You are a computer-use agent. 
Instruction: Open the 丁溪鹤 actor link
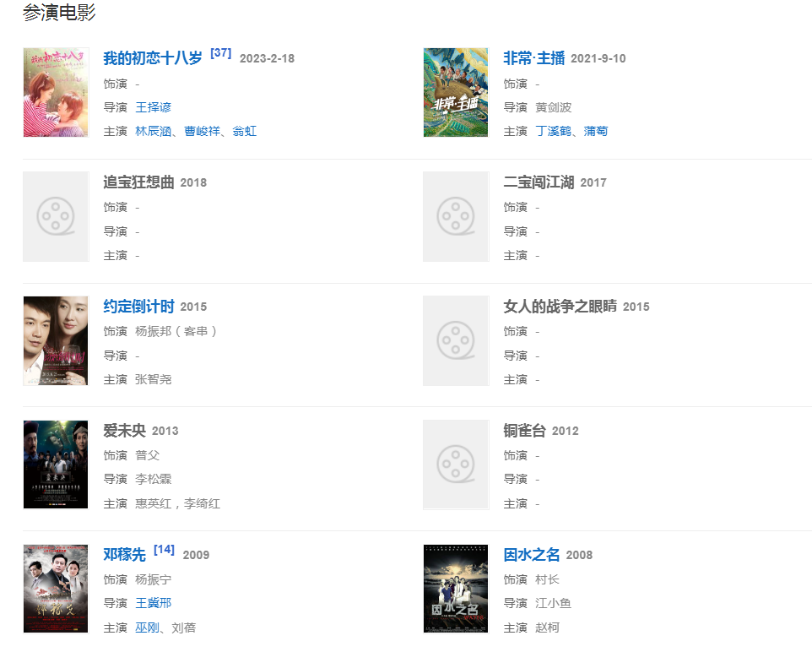coord(554,131)
